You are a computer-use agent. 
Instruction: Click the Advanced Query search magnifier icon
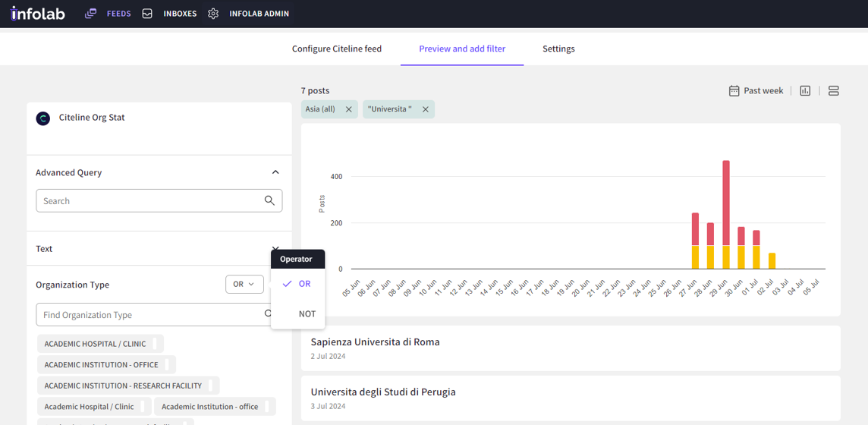pos(269,200)
